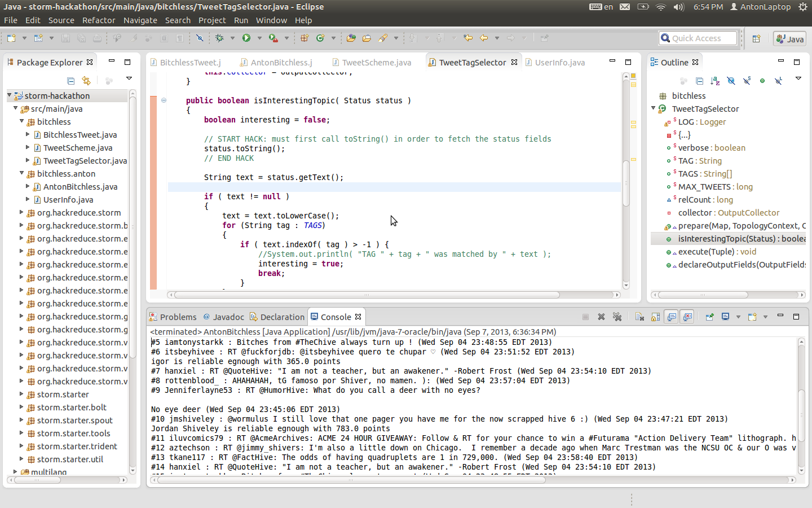Open the Run button dropdown arrow
Image resolution: width=812 pixels, height=508 pixels.
tap(259, 38)
